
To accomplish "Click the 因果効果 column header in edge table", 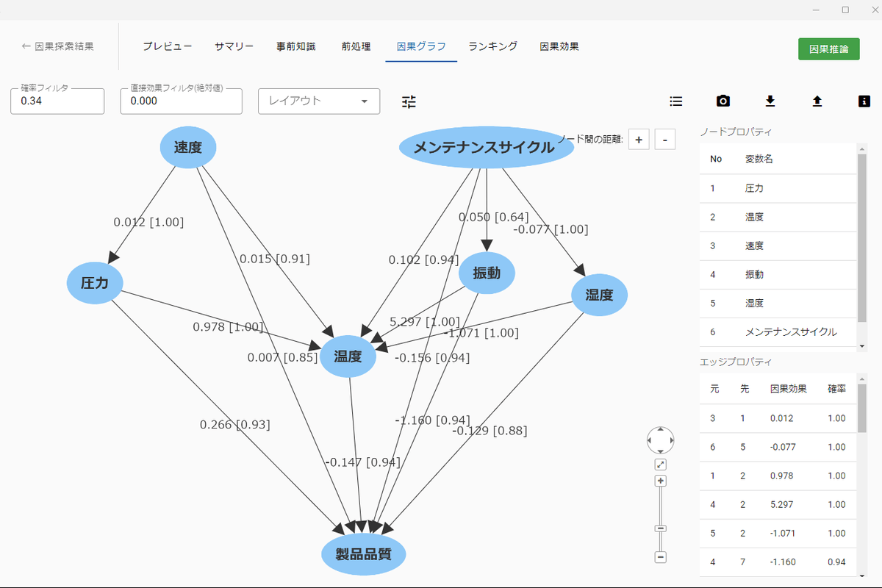I will coord(788,390).
